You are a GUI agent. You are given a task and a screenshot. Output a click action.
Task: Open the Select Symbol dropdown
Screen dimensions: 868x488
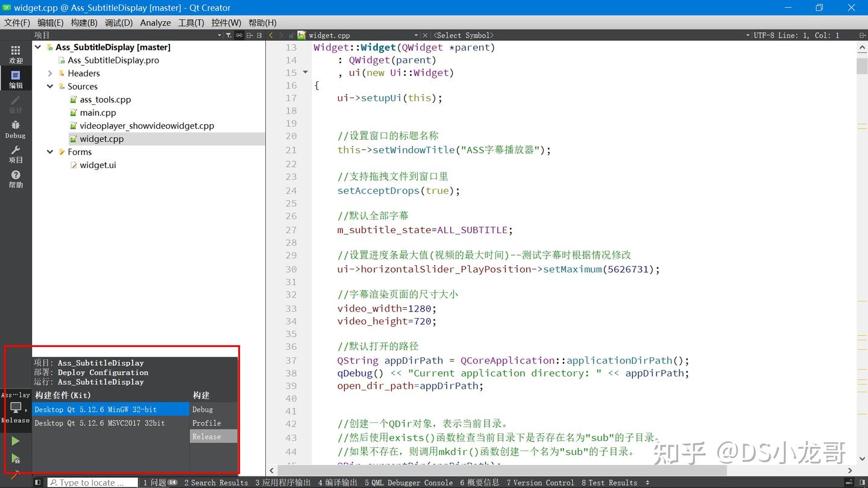tap(748, 36)
